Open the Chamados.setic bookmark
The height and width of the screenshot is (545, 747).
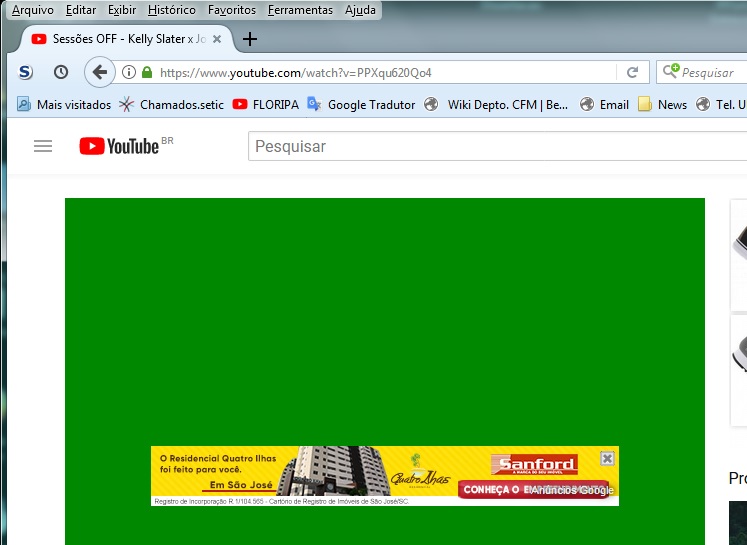(x=171, y=104)
